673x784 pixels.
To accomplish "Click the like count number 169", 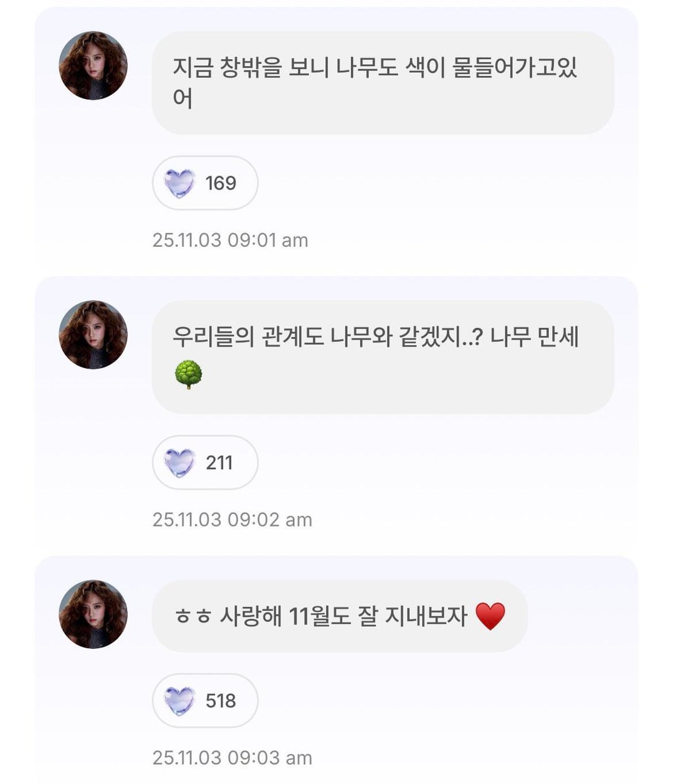I will click(221, 183).
